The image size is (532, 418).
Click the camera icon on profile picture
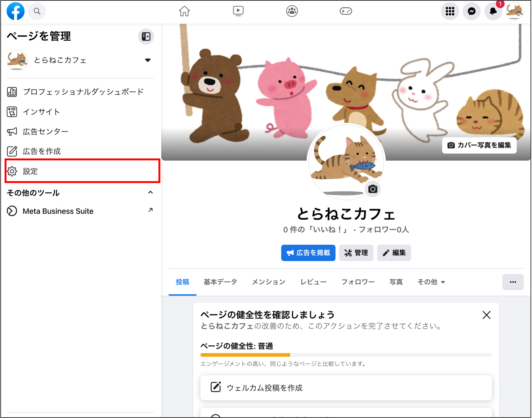pyautogui.click(x=372, y=189)
